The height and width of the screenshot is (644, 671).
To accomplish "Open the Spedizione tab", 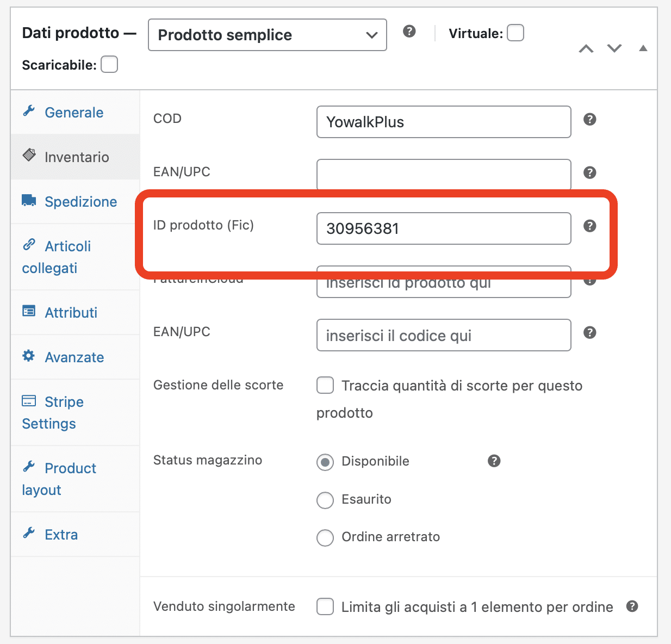I will 80,202.
